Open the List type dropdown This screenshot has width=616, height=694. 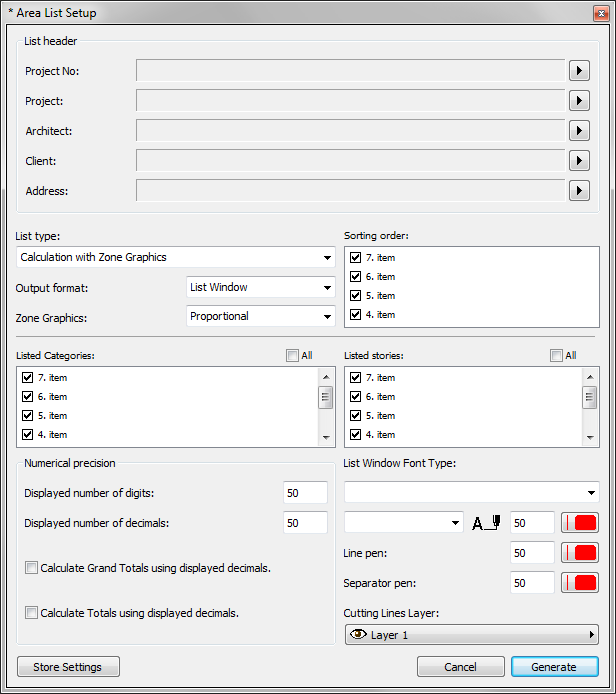(x=176, y=257)
